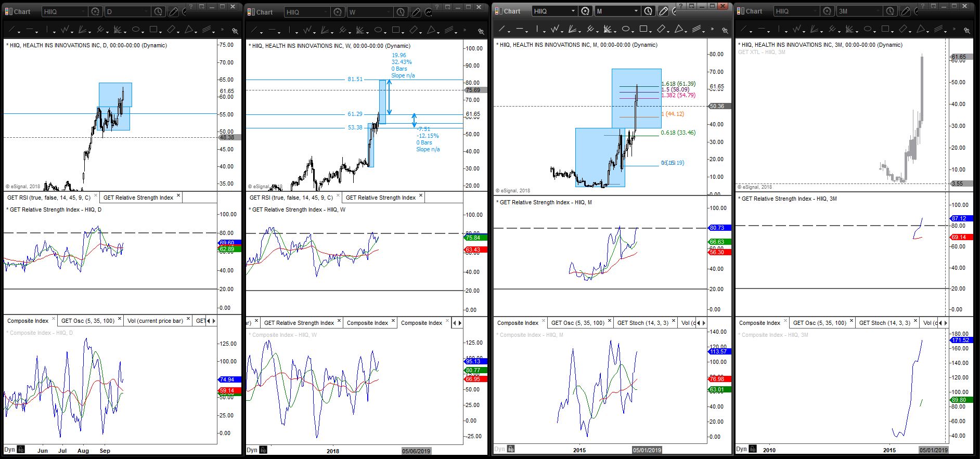
Task: Open time template clock in weekly chart
Action: point(401,12)
